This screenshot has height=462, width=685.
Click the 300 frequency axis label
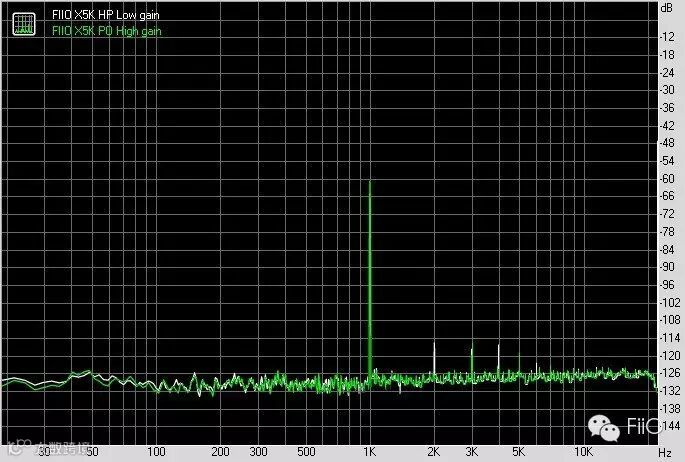258,452
